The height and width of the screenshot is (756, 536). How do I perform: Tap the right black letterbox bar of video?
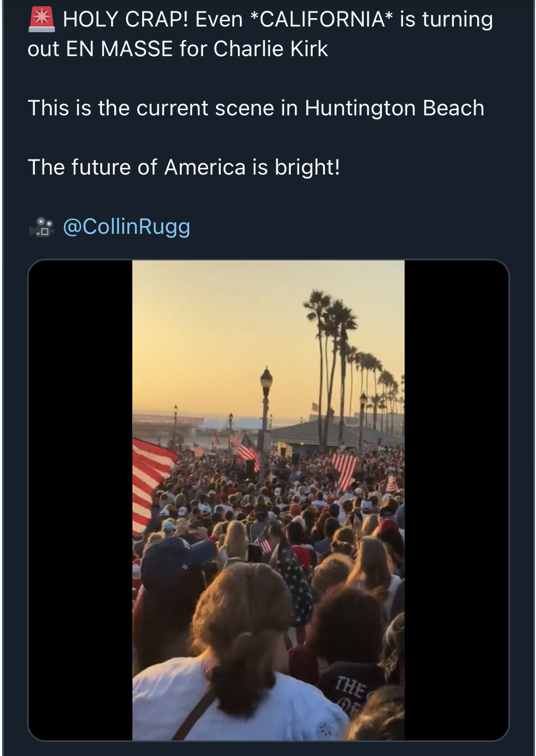(x=456, y=499)
